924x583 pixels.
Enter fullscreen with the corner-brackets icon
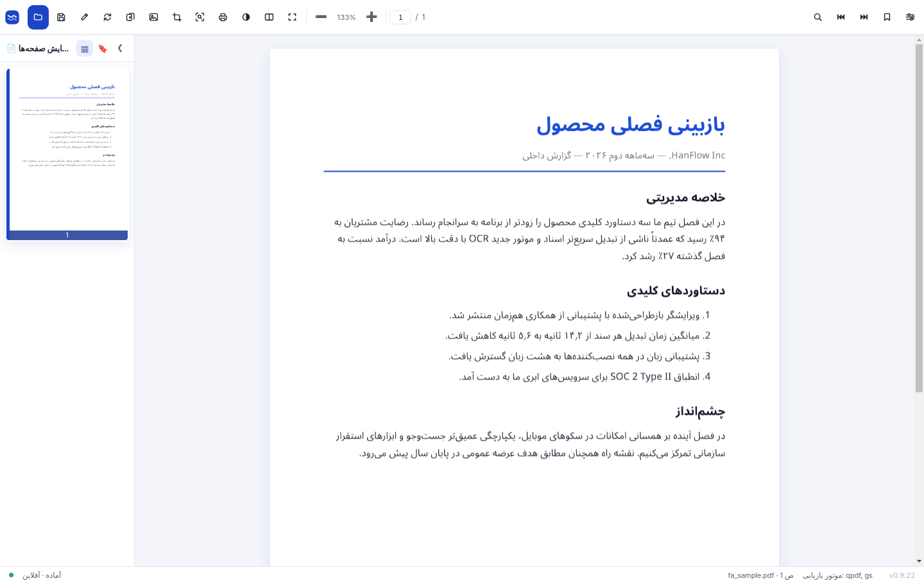point(292,17)
